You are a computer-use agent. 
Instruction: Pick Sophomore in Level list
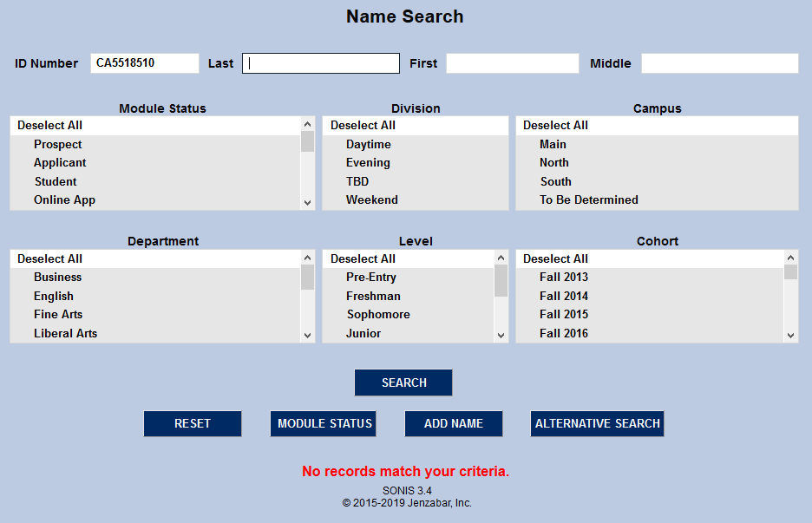coord(378,315)
